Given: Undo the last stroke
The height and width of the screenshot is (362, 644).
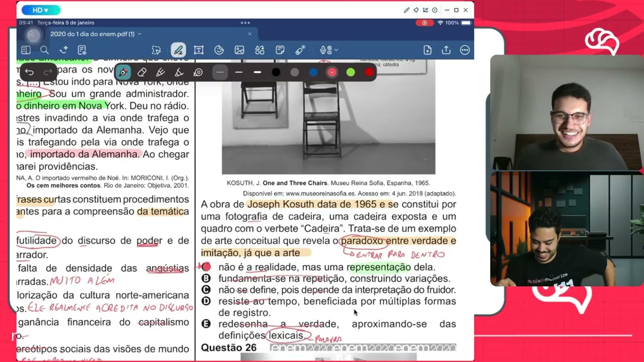Looking at the screenshot, I should click(x=29, y=72).
